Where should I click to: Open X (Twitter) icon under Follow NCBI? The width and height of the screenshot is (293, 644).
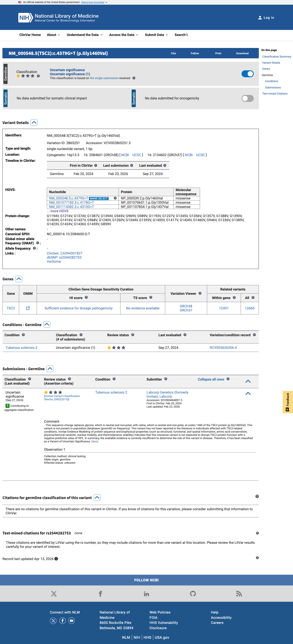click(x=54, y=594)
